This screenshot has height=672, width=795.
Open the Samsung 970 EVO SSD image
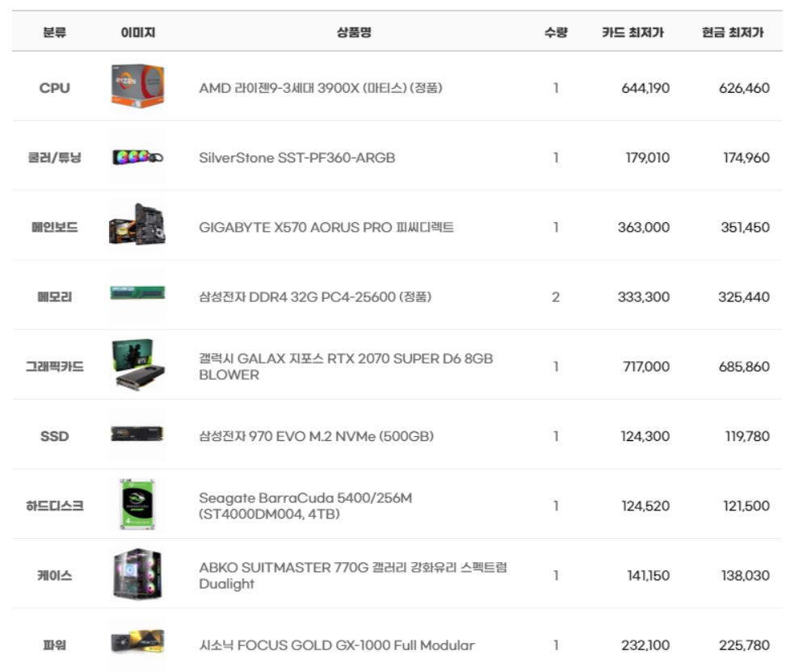point(137,435)
